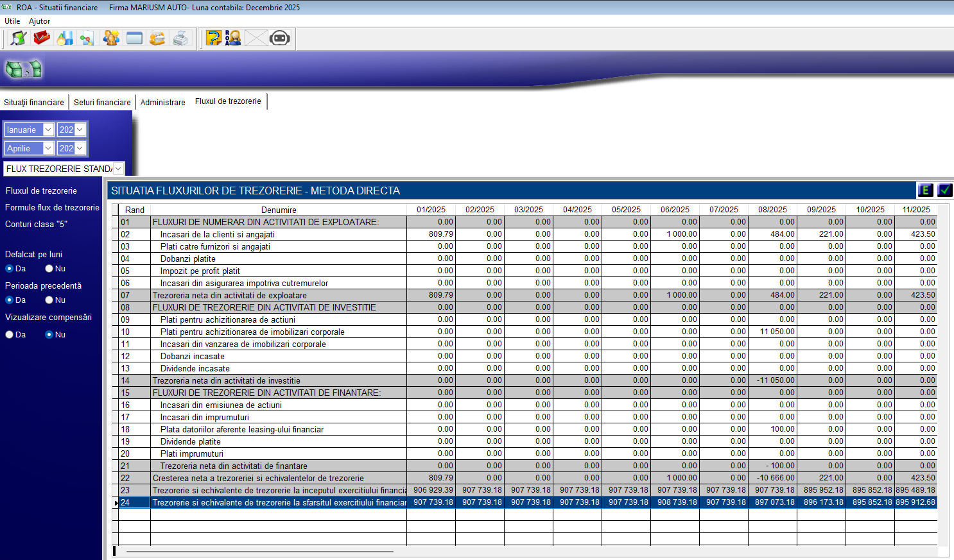The image size is (954, 560).
Task: Click the red toolbox toolbar icon
Action: [x=42, y=38]
